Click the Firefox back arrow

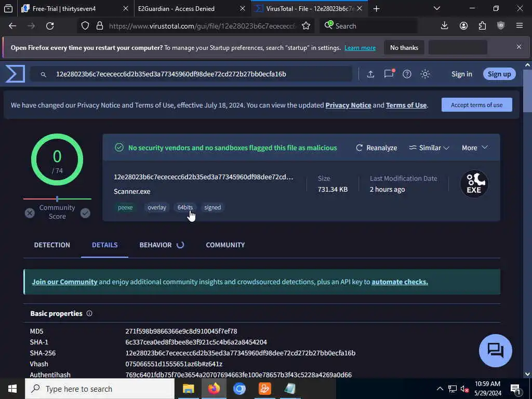click(x=12, y=26)
